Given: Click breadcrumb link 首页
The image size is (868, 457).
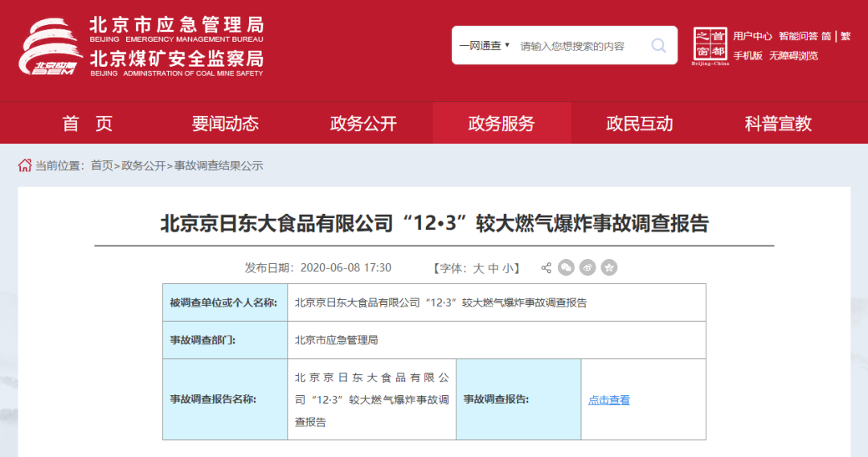Looking at the screenshot, I should pos(102,166).
